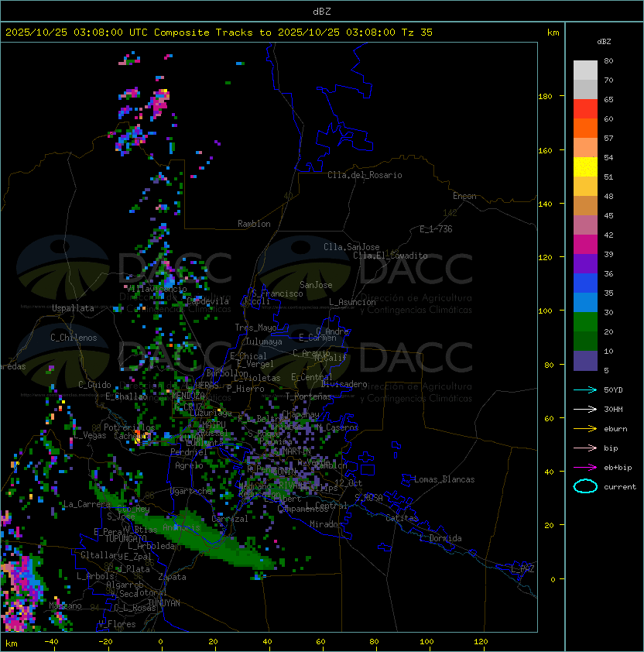This screenshot has width=644, height=652.
Task: Click the '120' tick on horizontal km axis
Action: [481, 642]
